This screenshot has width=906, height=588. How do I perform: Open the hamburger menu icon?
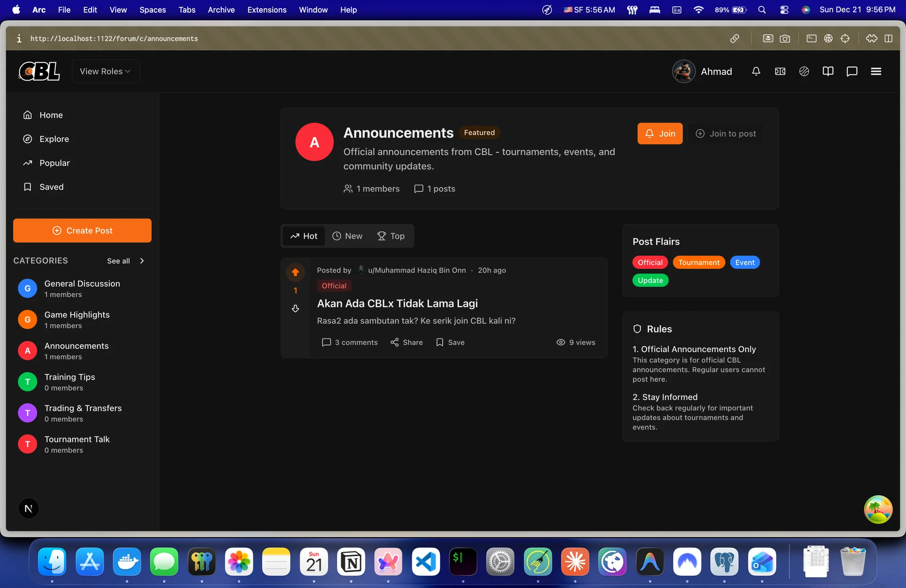click(x=876, y=71)
